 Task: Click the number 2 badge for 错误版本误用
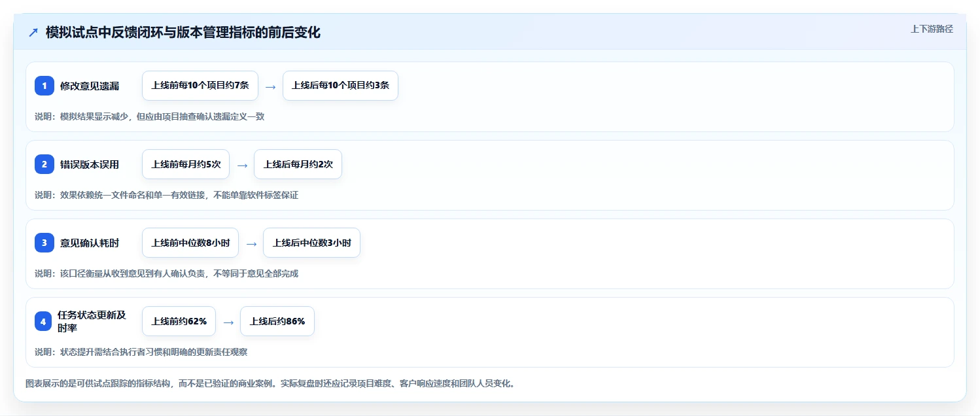[44, 164]
